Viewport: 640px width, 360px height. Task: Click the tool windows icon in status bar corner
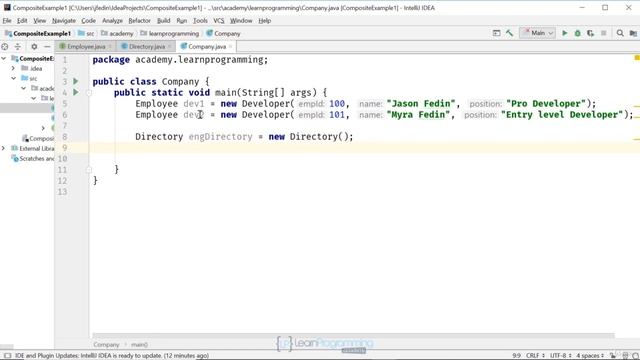pyautogui.click(x=7, y=356)
